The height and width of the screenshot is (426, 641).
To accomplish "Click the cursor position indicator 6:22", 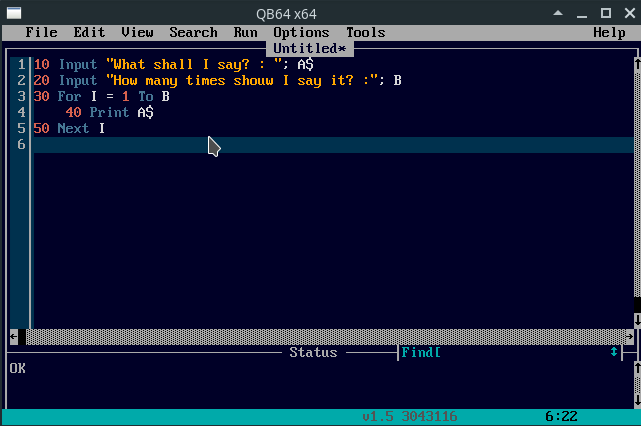I will point(561,416).
